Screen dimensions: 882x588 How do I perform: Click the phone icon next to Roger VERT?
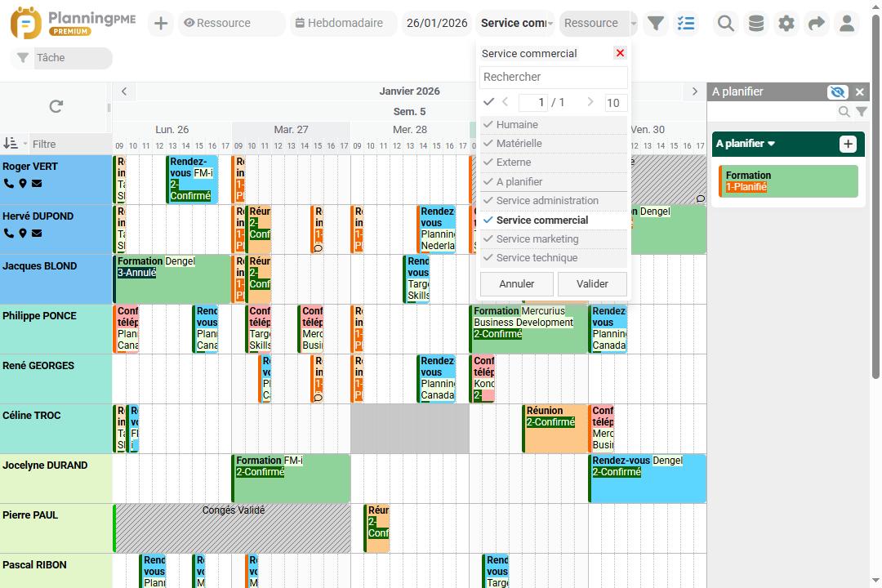(9, 184)
